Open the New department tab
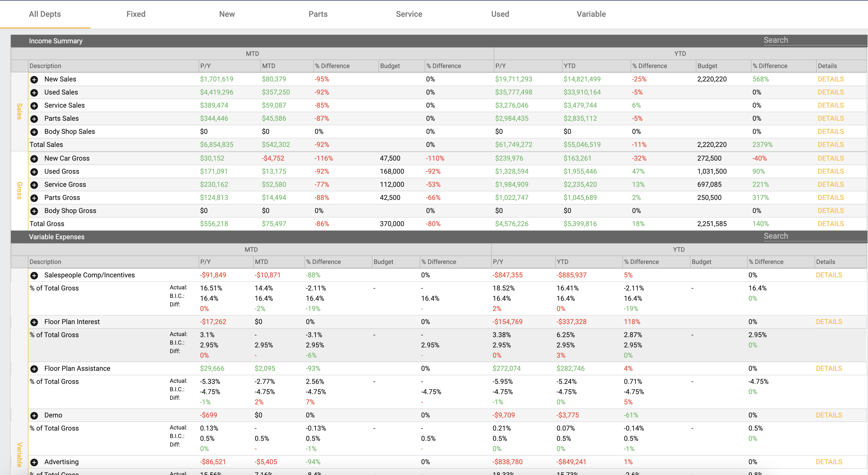This screenshot has width=868, height=475. (x=227, y=14)
